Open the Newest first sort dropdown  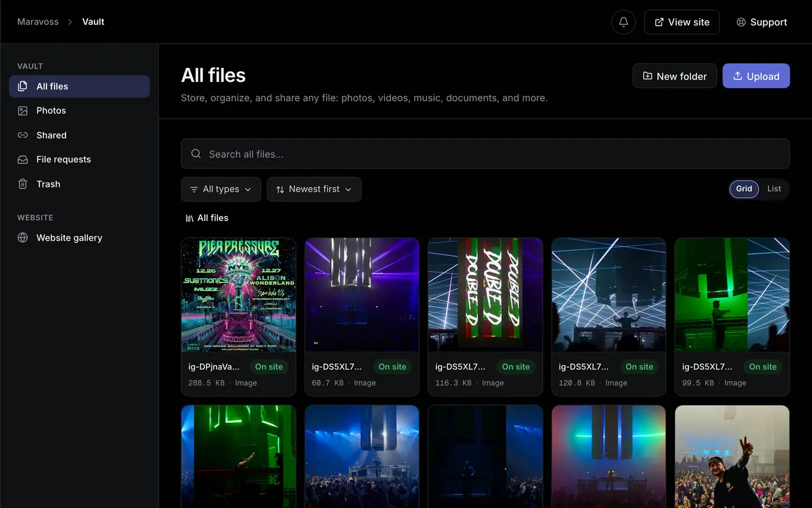(314, 189)
